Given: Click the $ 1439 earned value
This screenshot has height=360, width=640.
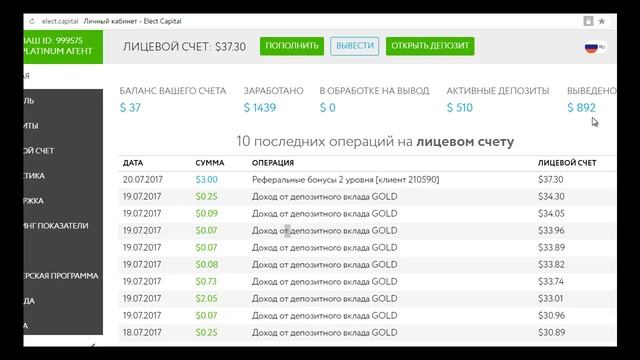Looking at the screenshot, I should (260, 108).
